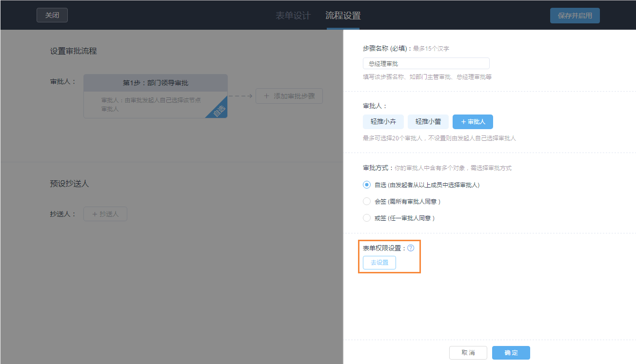Add a new approver via the +审批人 button
This screenshot has height=364, width=636.
click(472, 121)
